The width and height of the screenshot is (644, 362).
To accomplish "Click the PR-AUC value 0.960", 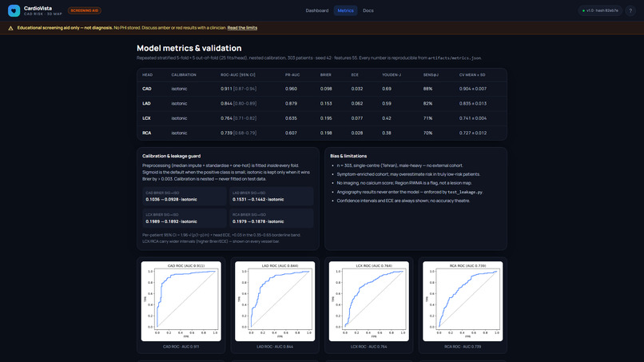I will point(291,89).
